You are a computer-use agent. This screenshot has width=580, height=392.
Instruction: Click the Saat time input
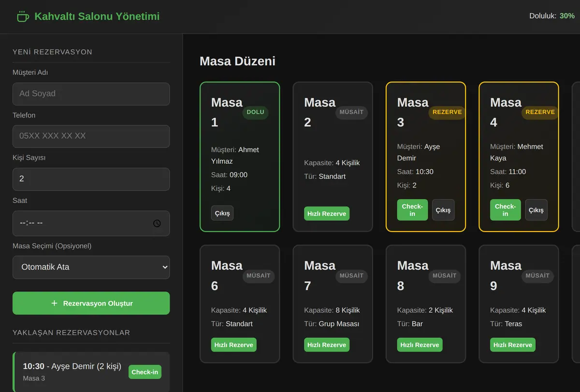(x=91, y=223)
